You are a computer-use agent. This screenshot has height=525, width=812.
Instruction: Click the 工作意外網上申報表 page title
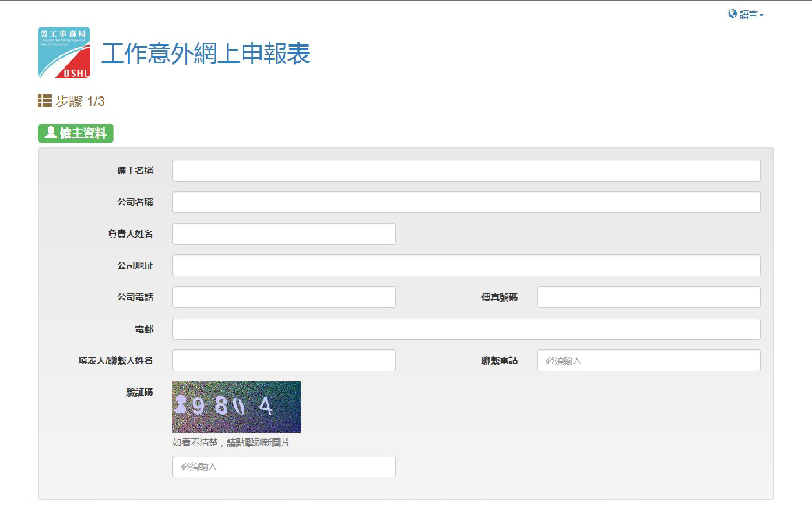[x=206, y=54]
